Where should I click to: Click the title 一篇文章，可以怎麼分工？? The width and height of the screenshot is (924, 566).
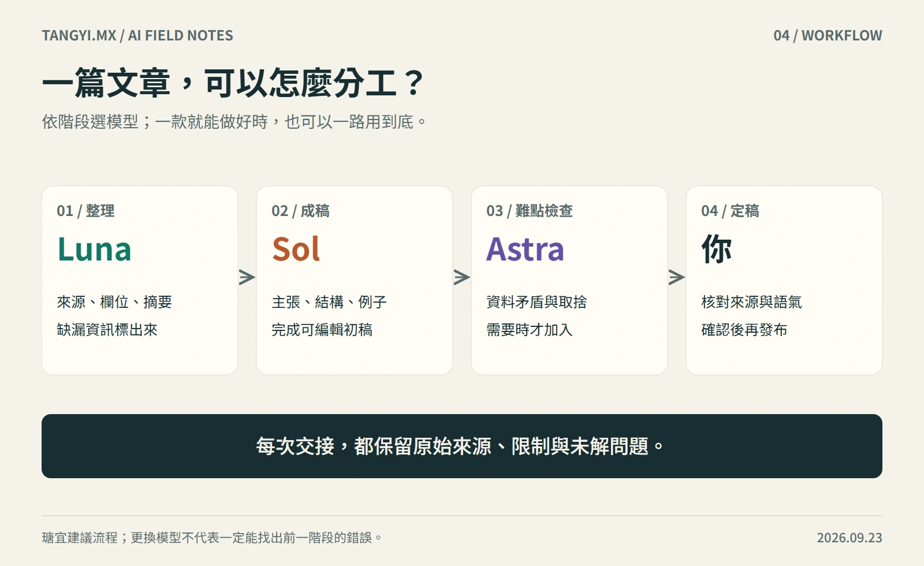234,83
